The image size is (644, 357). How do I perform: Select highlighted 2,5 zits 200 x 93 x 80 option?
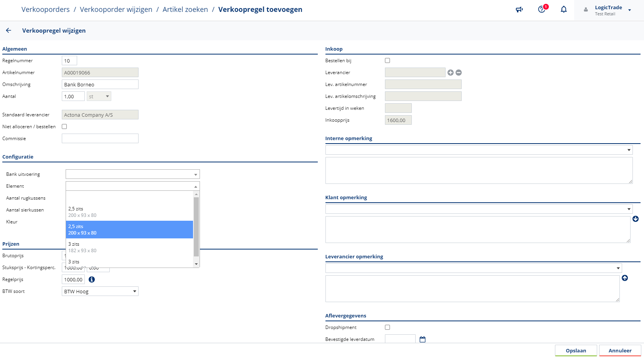pos(129,230)
